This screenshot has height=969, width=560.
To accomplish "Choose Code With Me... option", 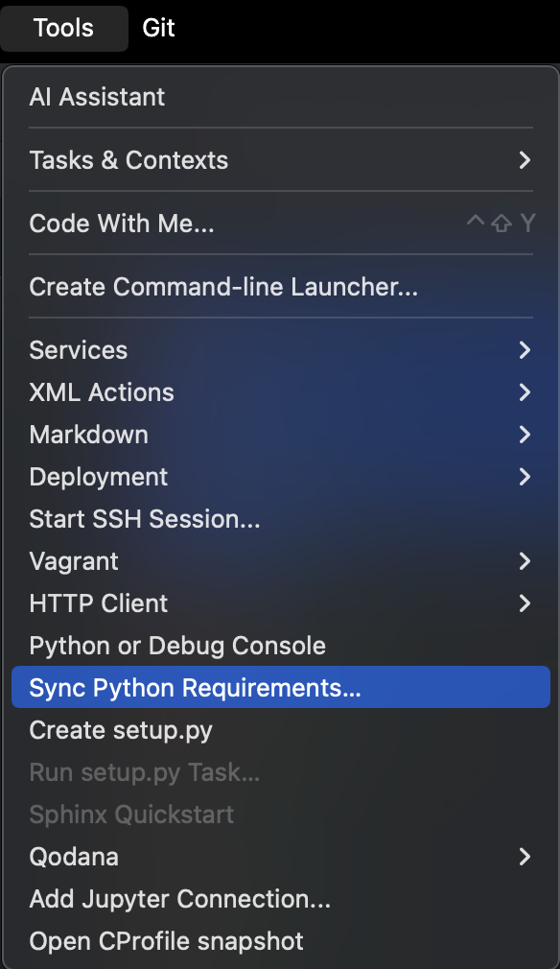I will pos(281,224).
